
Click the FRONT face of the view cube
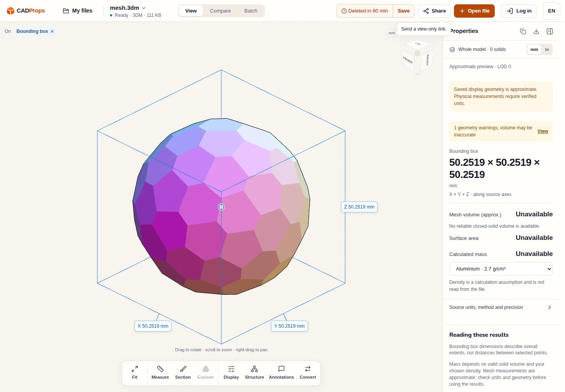408,61
